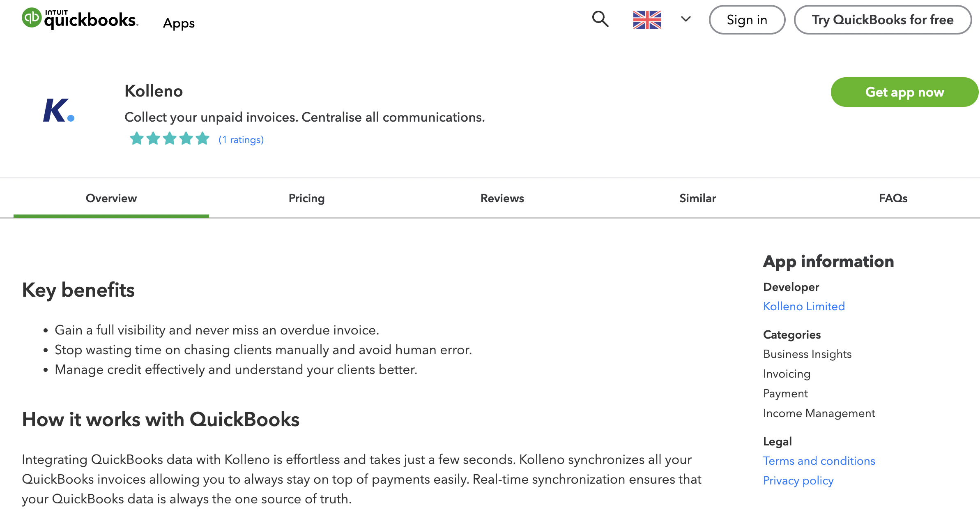Go to the Similar tab
The width and height of the screenshot is (980, 512).
click(x=697, y=198)
